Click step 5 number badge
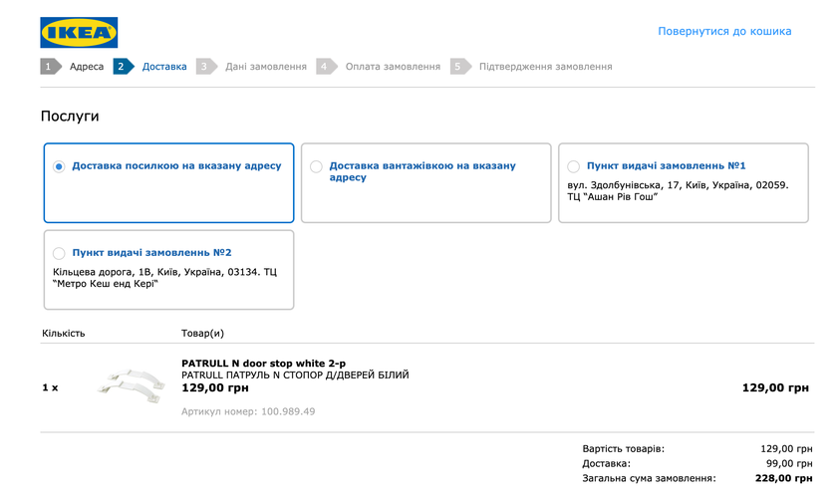This screenshot has height=504, width=837. pos(458,67)
